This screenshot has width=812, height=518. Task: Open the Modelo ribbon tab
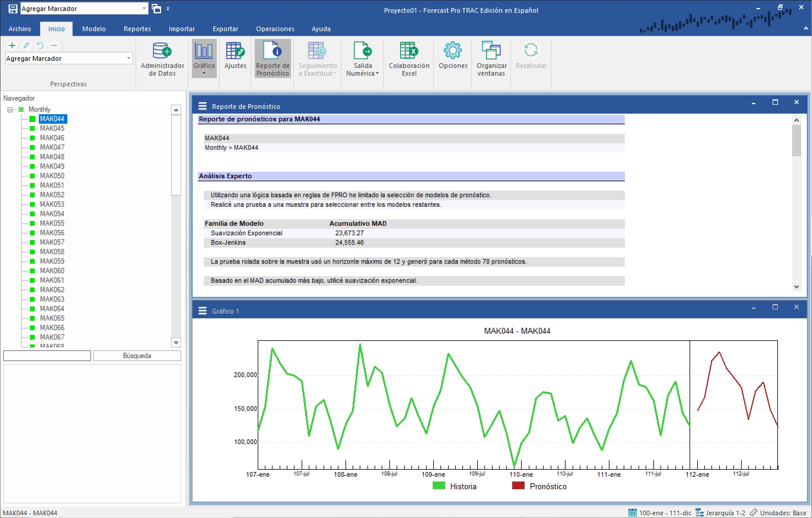94,29
